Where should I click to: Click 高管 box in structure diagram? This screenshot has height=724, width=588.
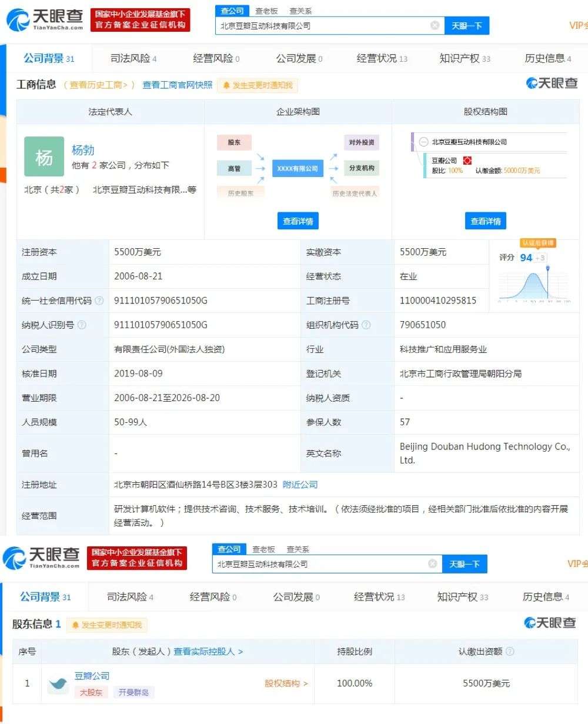tap(234, 168)
